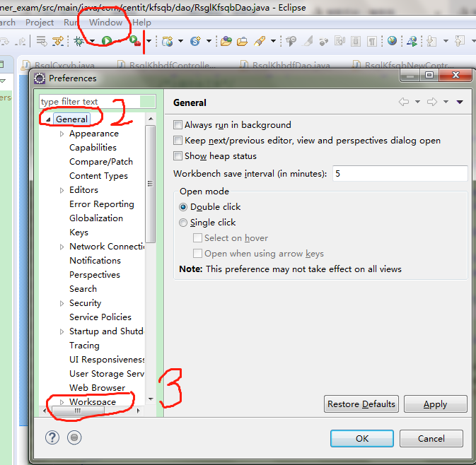Click the toolbar icon left of Next Annotation
The width and height of the screenshot is (476, 465).
tap(412, 41)
